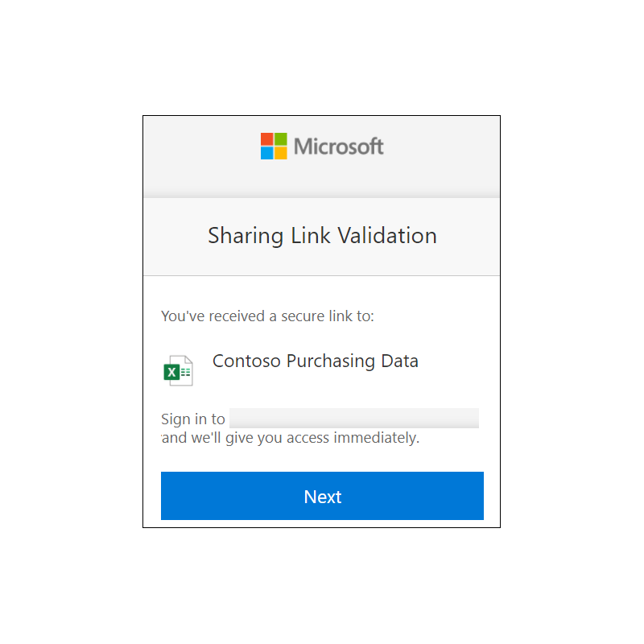Click the word "Contoso" in the file name
644x644 pixels.
[x=246, y=361]
